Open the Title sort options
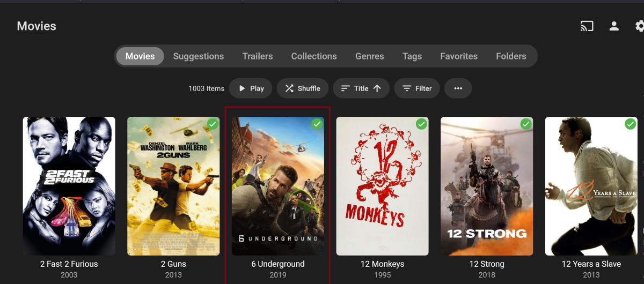 pos(361,88)
